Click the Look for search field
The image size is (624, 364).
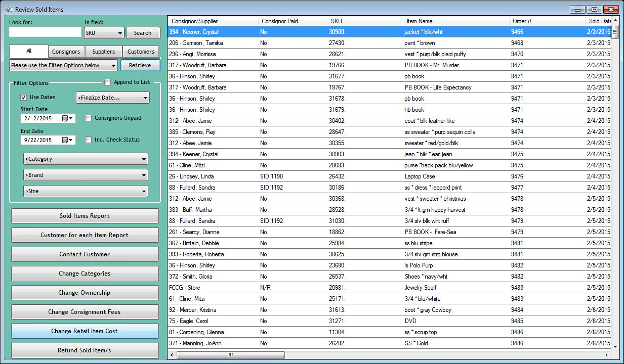point(45,32)
